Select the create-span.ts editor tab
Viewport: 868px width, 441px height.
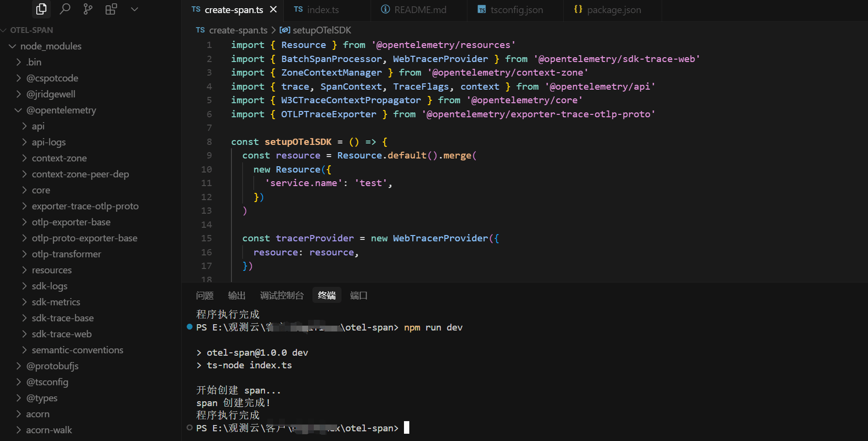pos(233,10)
